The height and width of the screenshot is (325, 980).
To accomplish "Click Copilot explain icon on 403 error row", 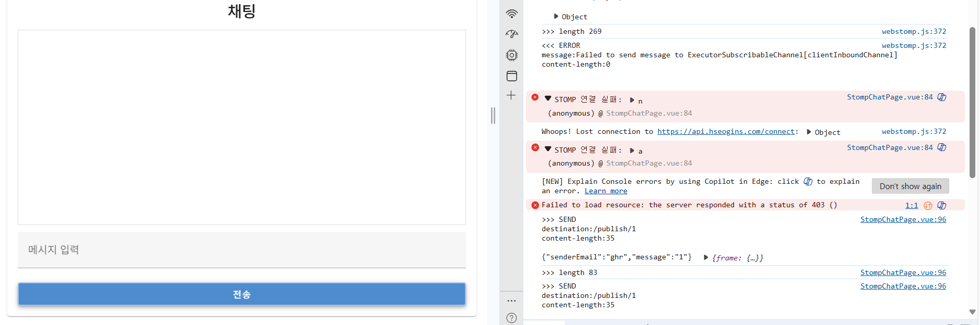I will click(x=942, y=205).
